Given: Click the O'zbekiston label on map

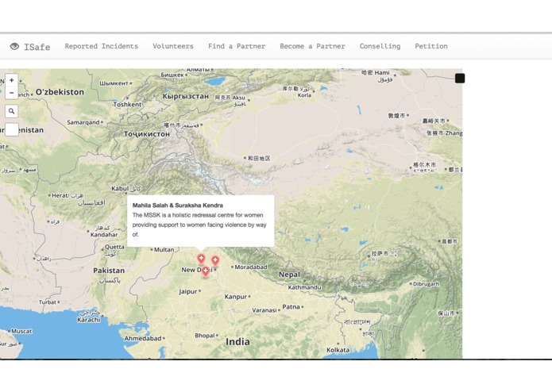Looking at the screenshot, I should [x=60, y=92].
